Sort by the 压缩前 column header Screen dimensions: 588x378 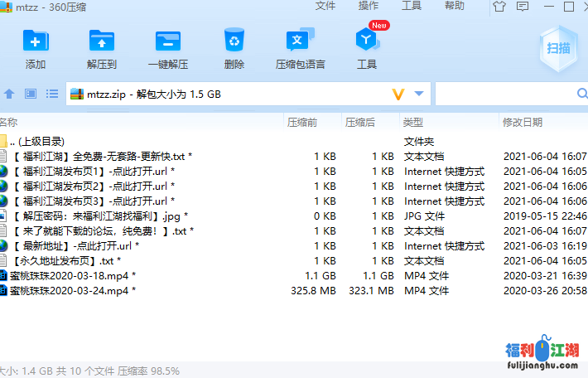click(x=302, y=122)
